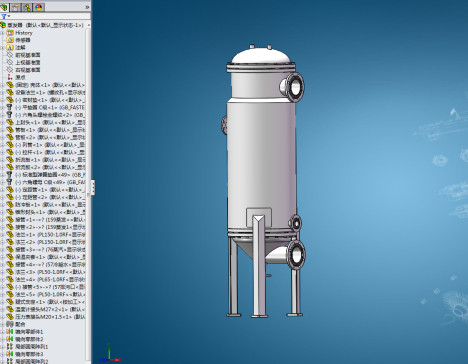Switch to the PropertyManager tab
The width and height of the screenshot is (468, 364).
(x=16, y=7)
